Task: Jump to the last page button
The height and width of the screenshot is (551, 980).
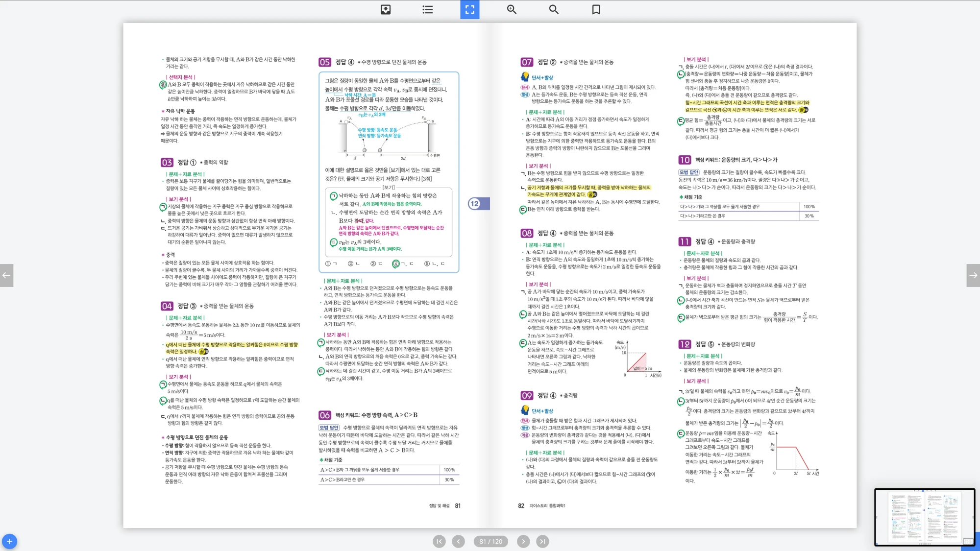Action: [x=542, y=541]
